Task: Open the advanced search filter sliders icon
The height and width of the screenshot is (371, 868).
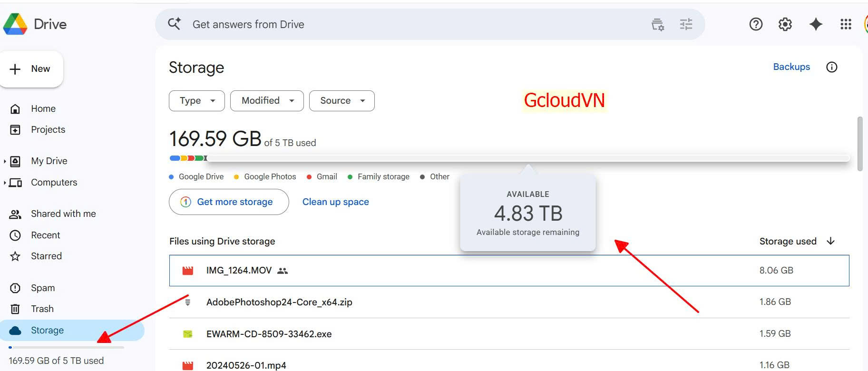Action: pos(686,24)
